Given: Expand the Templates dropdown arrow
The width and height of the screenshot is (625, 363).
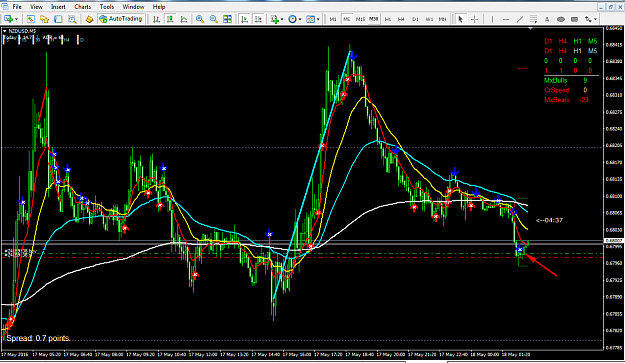Looking at the screenshot, I should [x=318, y=19].
